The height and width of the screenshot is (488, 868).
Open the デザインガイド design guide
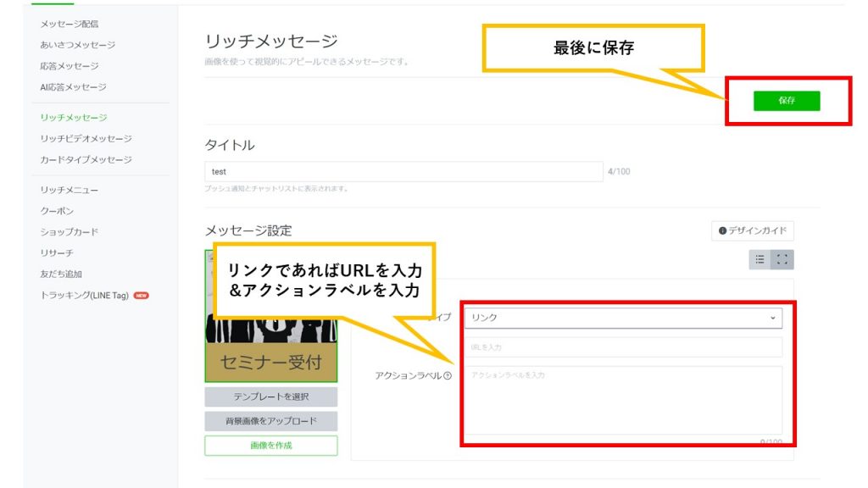[753, 230]
